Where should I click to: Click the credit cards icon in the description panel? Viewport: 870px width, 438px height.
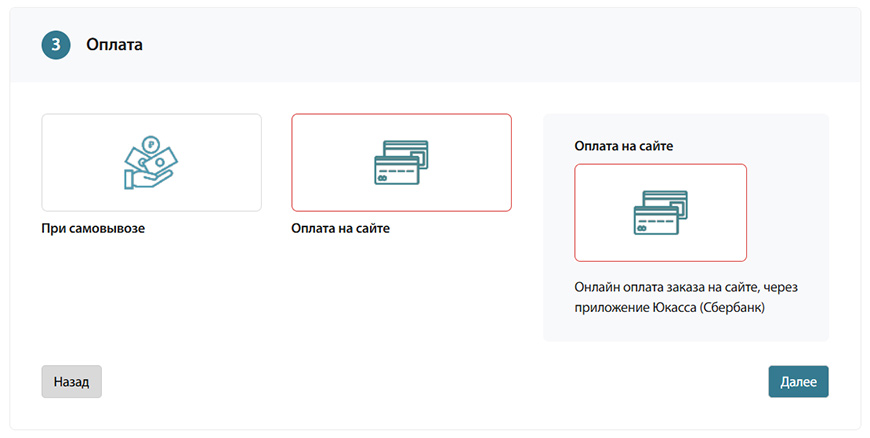pyautogui.click(x=660, y=213)
